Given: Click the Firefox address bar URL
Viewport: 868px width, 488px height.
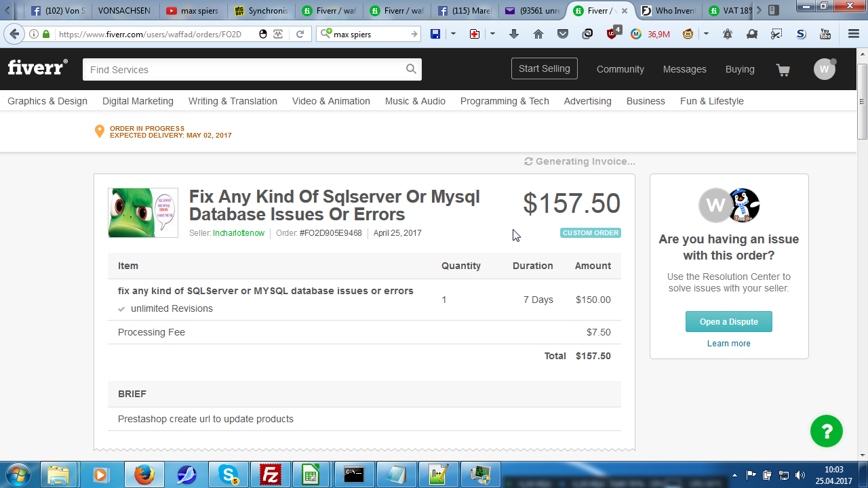Looking at the screenshot, I should [x=150, y=34].
